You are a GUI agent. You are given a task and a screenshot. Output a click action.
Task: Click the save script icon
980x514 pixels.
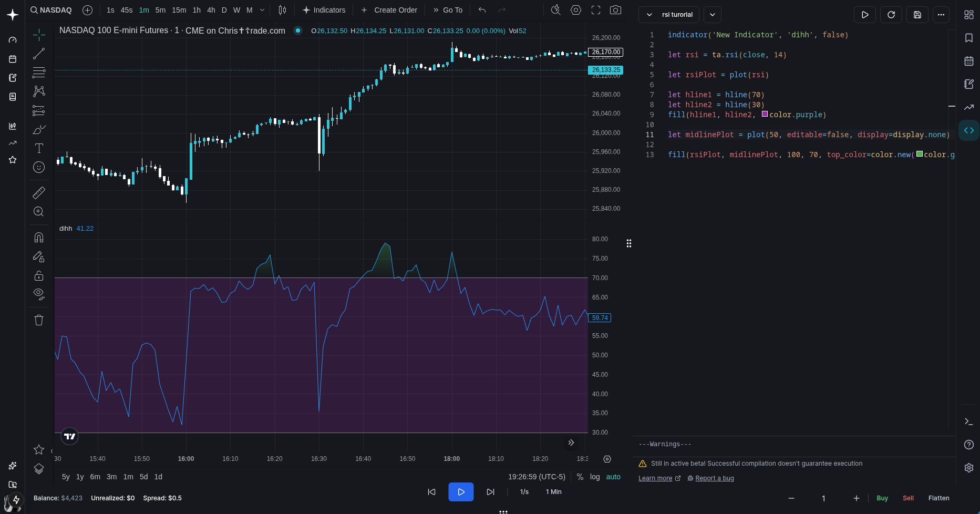point(917,15)
